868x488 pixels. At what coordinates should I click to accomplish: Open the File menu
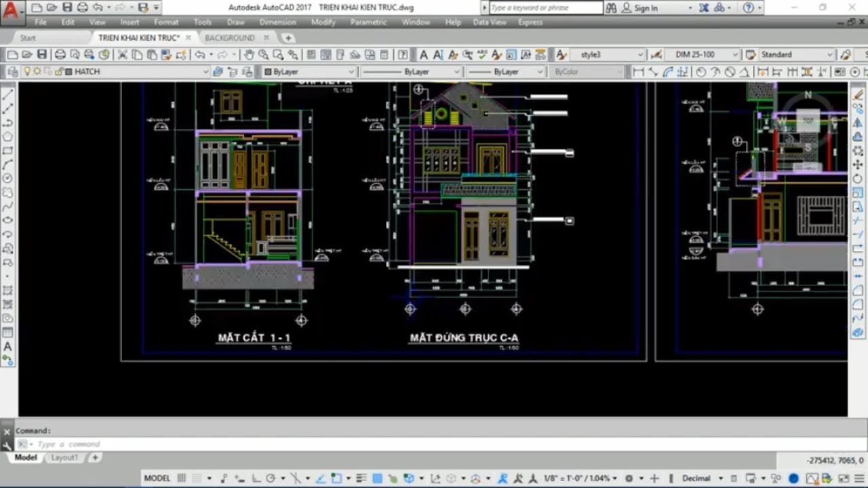click(x=41, y=22)
